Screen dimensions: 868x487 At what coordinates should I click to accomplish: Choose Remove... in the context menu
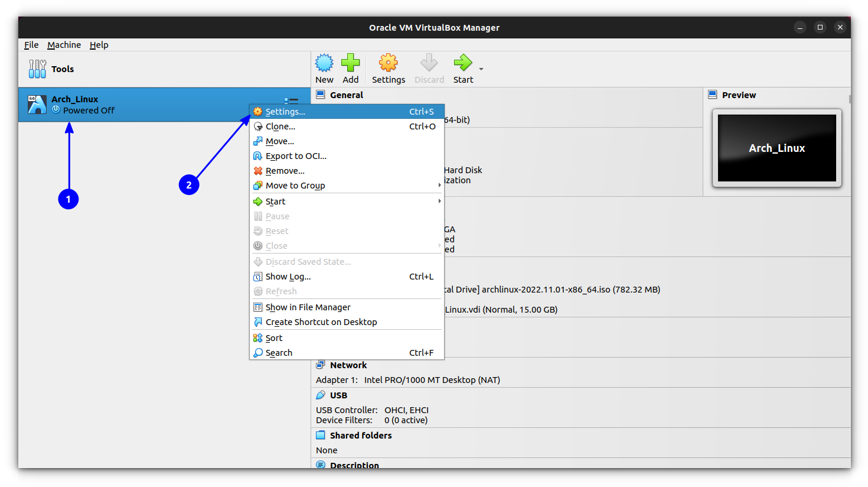pyautogui.click(x=347, y=171)
